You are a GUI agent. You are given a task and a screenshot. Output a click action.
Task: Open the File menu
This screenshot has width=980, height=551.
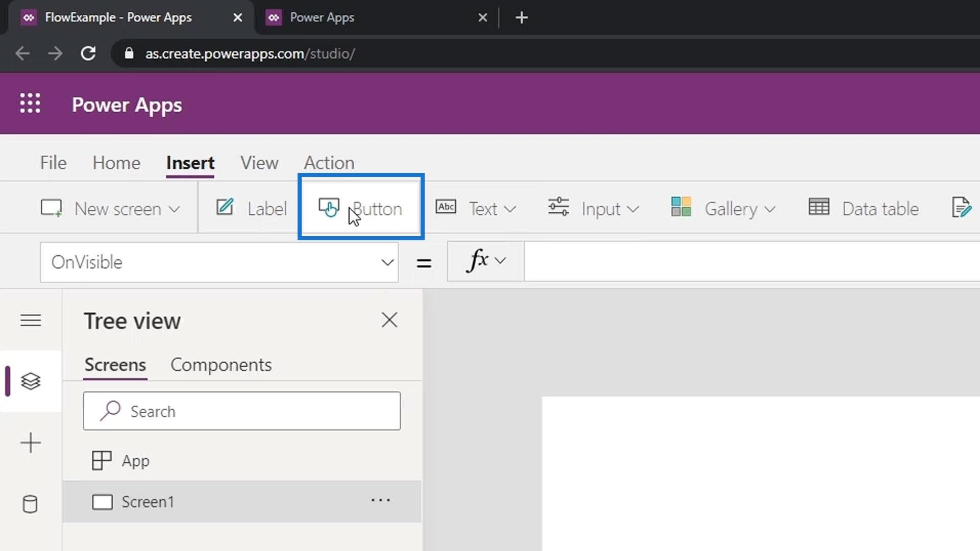coord(53,163)
